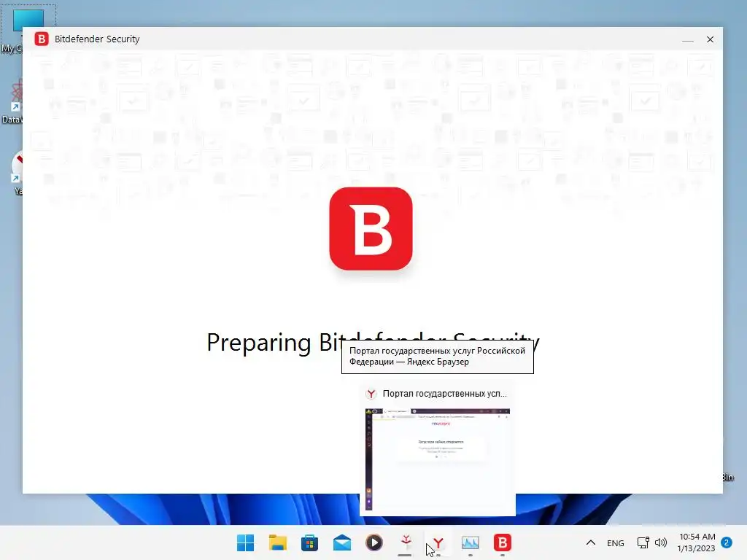Open the volume speaker tray icon
Image resolution: width=747 pixels, height=560 pixels.
click(x=661, y=542)
